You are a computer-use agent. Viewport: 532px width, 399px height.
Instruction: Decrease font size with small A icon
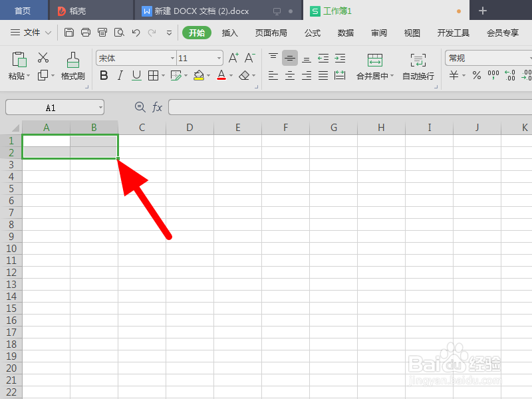tap(250, 58)
